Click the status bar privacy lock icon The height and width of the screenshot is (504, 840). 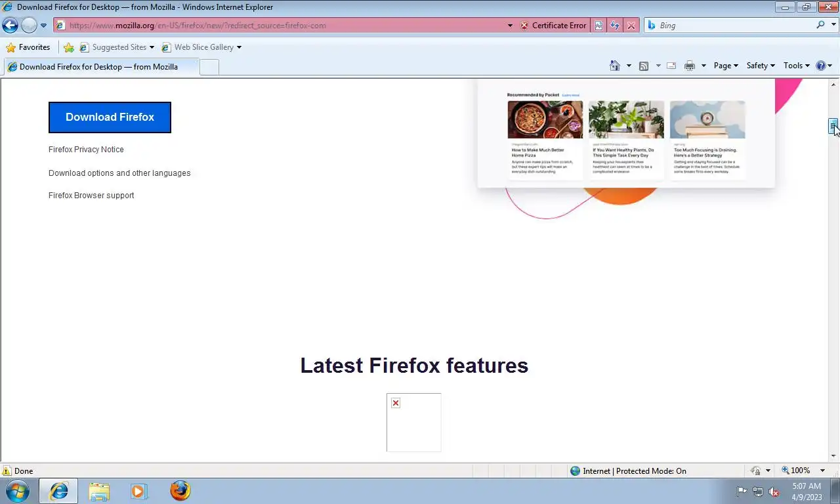tap(756, 471)
